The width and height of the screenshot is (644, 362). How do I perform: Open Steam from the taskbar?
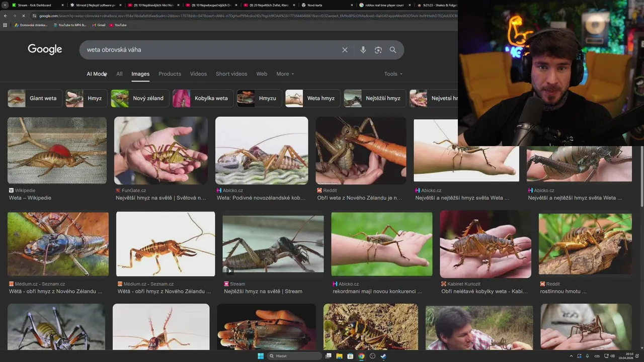click(x=383, y=356)
